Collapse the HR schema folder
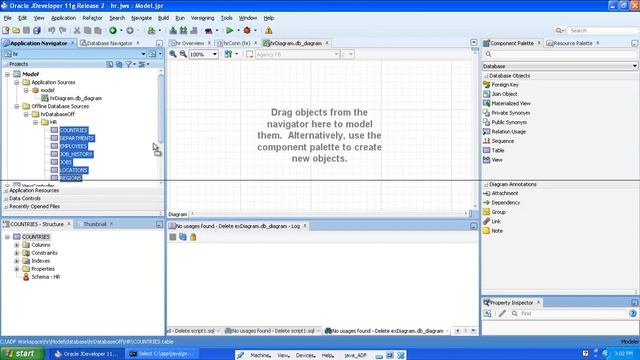The width and height of the screenshot is (640, 360). (36, 122)
